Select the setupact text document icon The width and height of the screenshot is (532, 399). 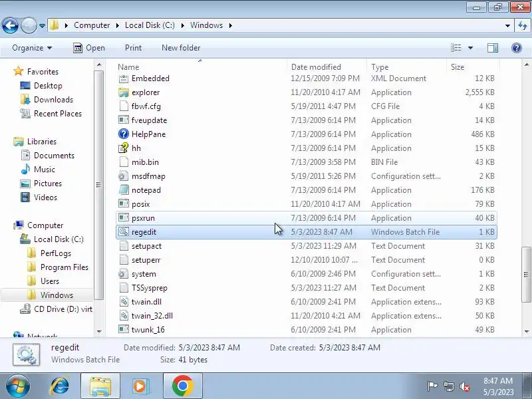tap(124, 246)
